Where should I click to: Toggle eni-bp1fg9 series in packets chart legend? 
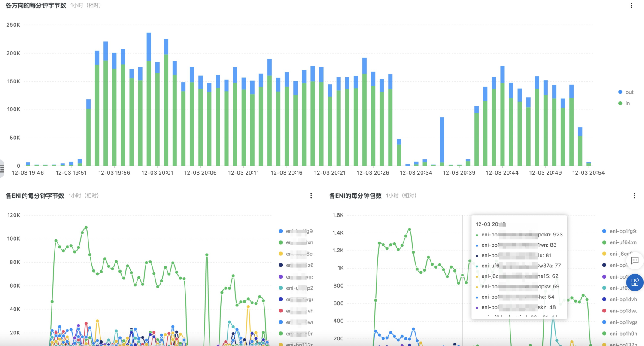[x=619, y=231]
